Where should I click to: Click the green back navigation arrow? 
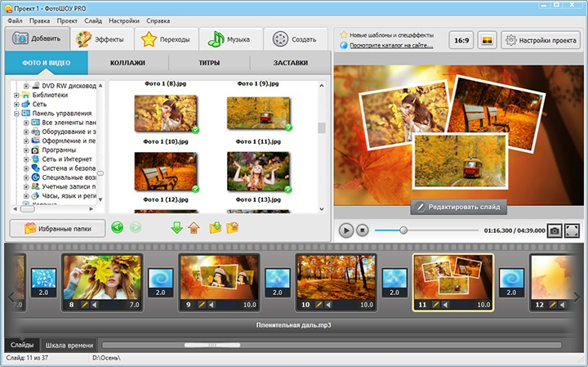118,228
